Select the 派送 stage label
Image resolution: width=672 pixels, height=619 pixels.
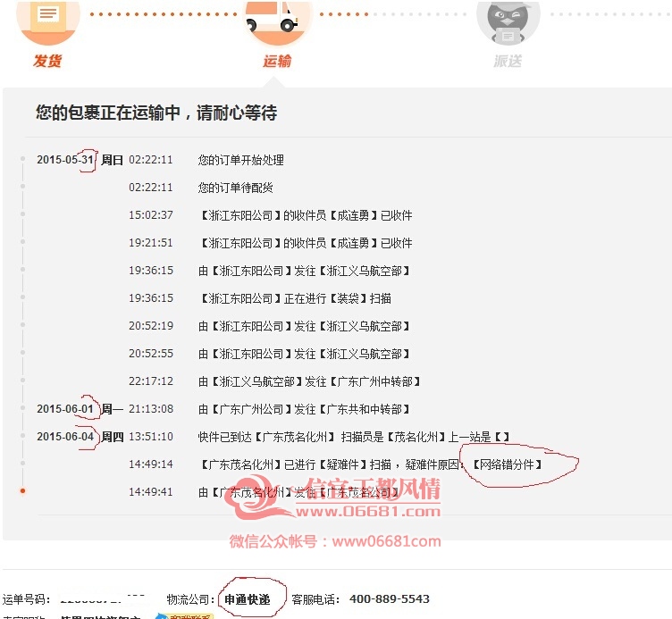click(508, 61)
